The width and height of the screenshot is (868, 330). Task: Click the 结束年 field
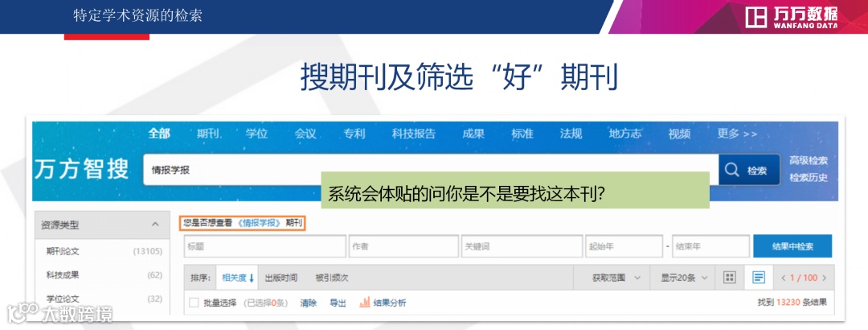(x=710, y=246)
